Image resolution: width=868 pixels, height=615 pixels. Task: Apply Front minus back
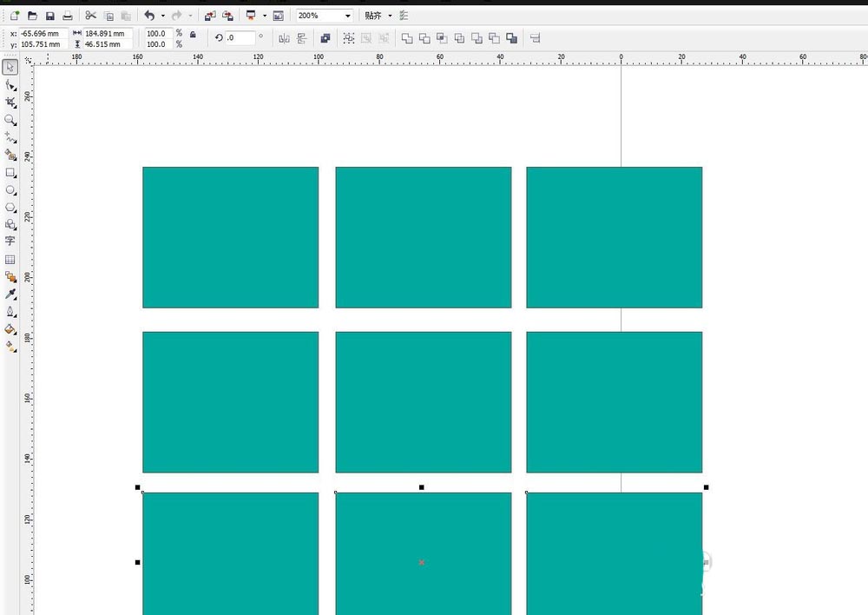pos(477,38)
